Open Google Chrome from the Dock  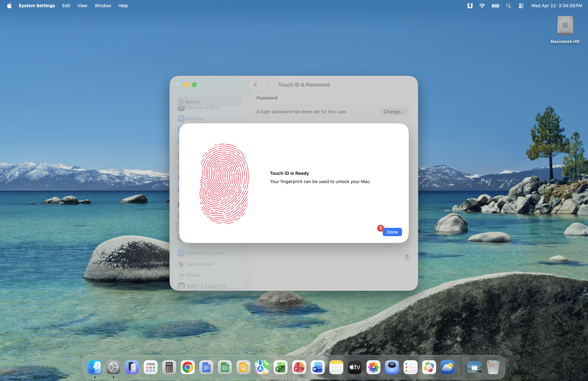(188, 367)
